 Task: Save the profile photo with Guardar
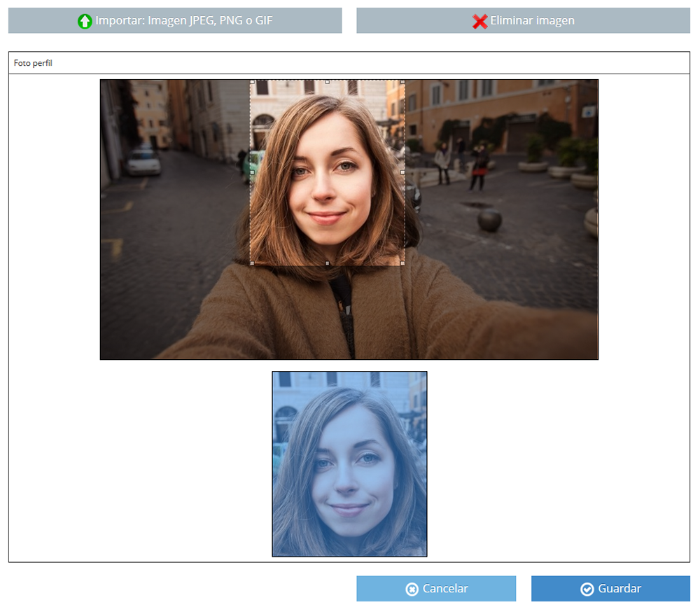coord(610,589)
